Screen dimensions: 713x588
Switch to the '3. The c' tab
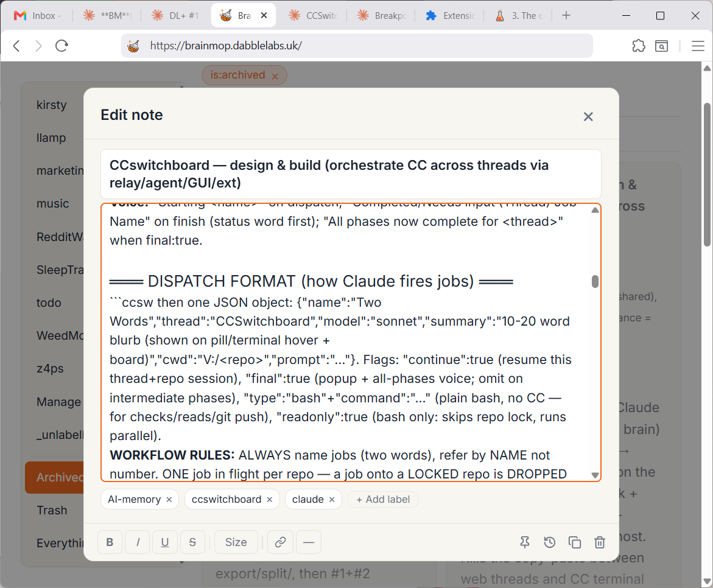click(x=518, y=15)
